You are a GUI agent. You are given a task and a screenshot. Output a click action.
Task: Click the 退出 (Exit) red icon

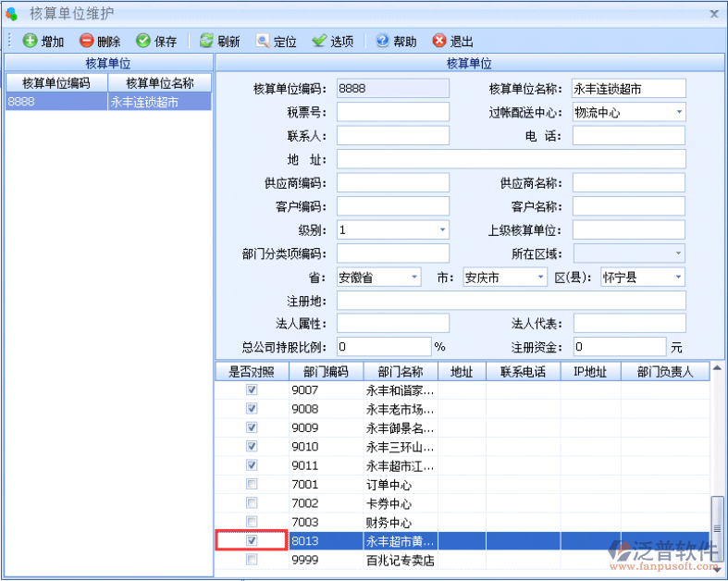(439, 41)
